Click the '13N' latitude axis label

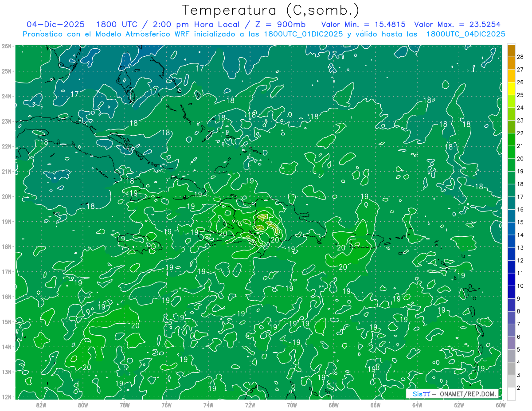point(6,372)
